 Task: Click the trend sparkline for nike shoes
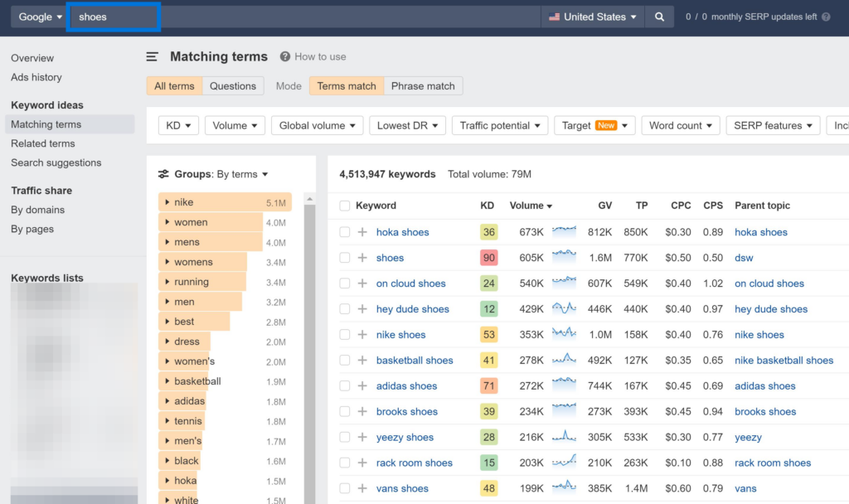pos(564,334)
